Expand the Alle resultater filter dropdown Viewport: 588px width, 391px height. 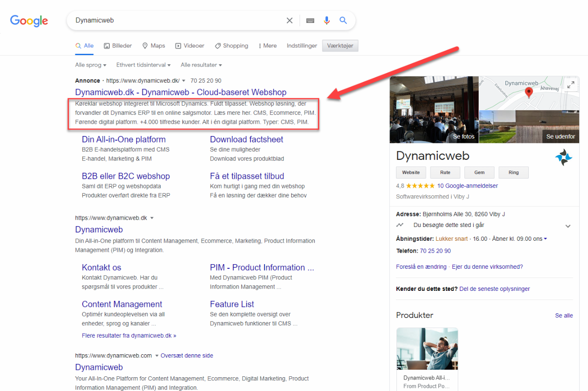(201, 65)
